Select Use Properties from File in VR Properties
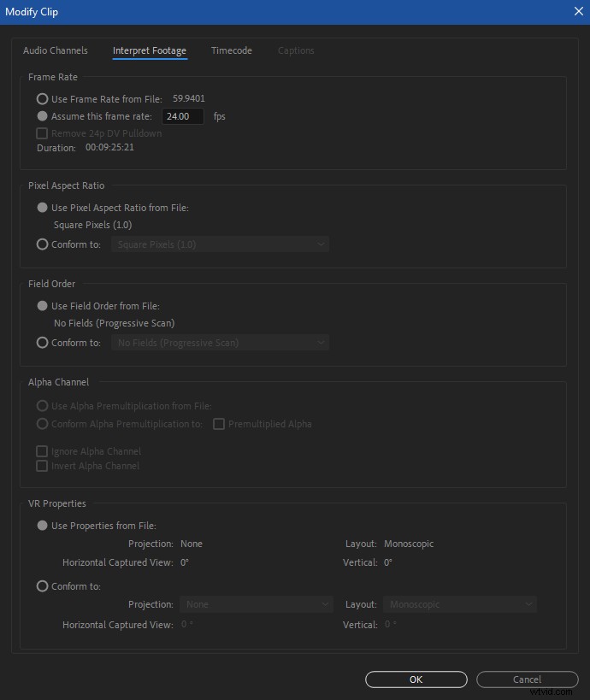This screenshot has height=700, width=590. click(x=42, y=525)
